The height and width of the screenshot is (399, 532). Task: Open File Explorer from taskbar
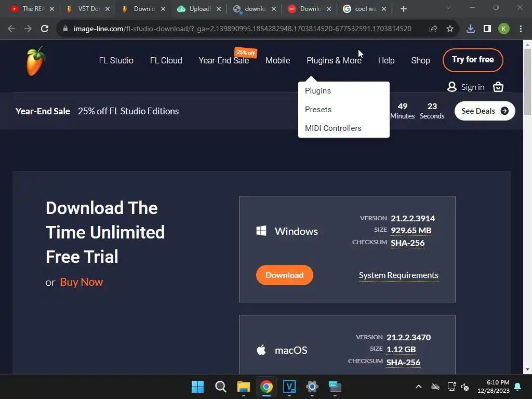243,387
